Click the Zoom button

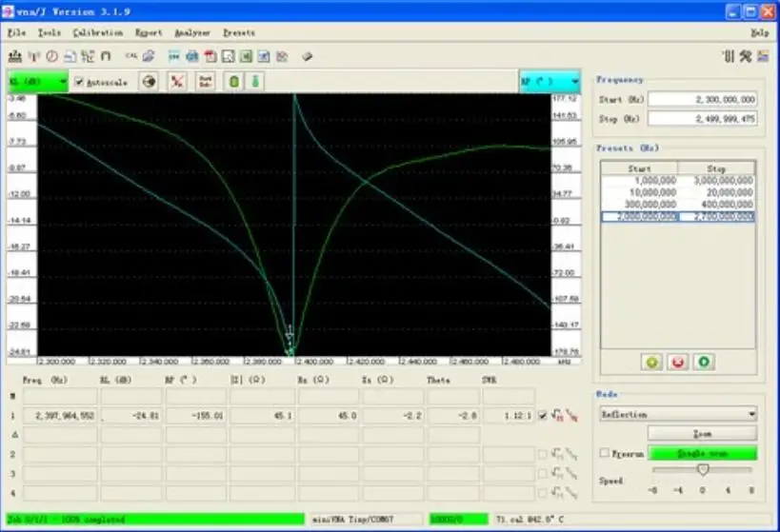pos(703,434)
